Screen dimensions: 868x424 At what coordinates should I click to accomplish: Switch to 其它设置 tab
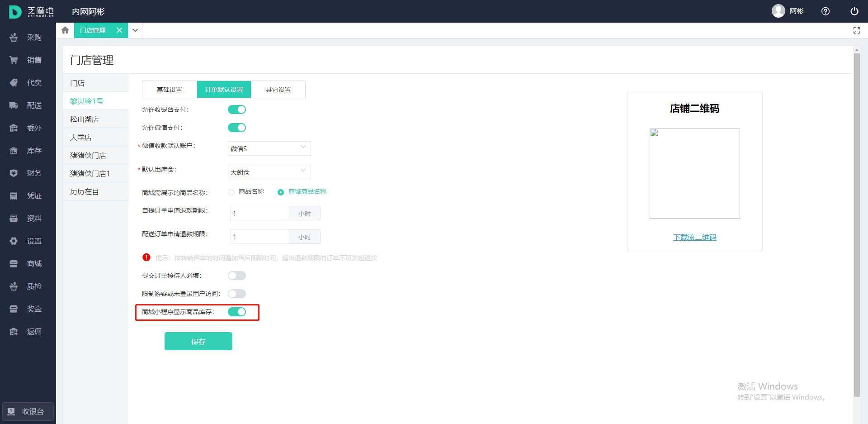278,90
